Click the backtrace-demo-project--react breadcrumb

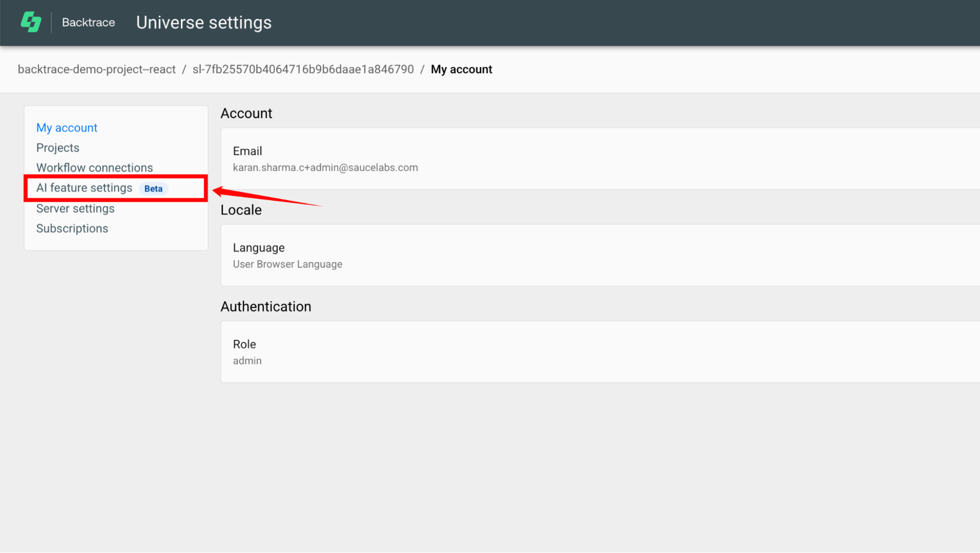coord(97,69)
